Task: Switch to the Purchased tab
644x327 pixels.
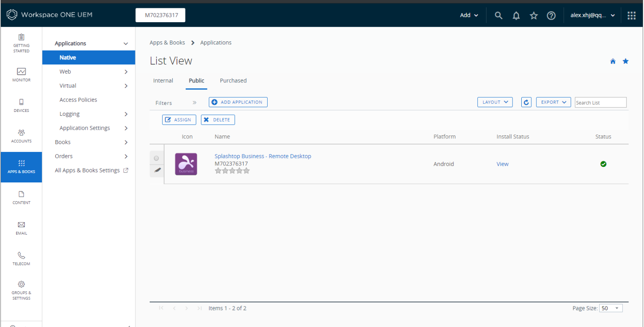Action: (x=233, y=81)
